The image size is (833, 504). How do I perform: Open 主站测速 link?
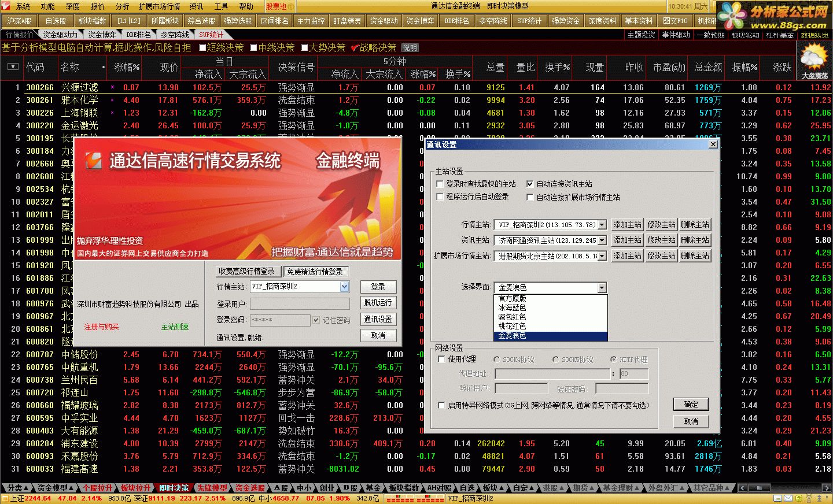coord(175,327)
